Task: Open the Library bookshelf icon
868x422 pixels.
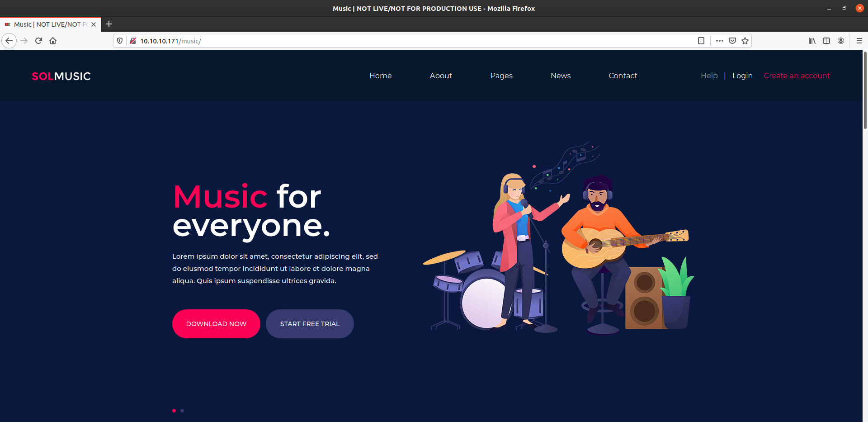Action: click(812, 41)
